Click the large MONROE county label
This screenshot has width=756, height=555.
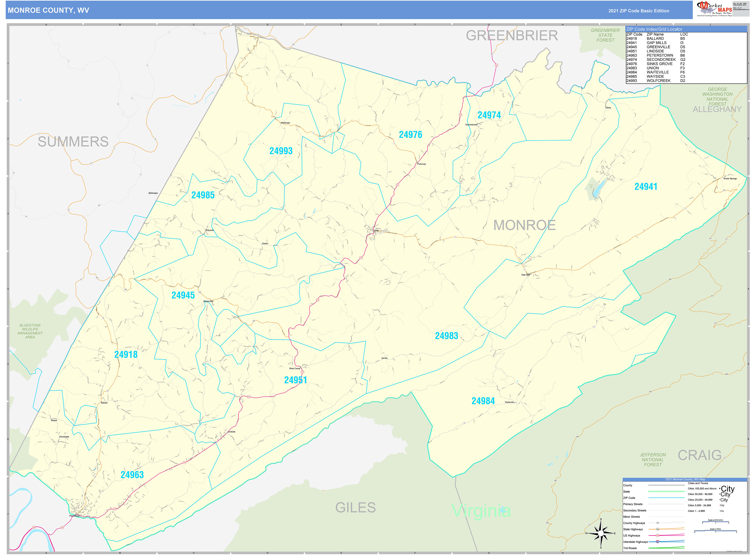[525, 225]
